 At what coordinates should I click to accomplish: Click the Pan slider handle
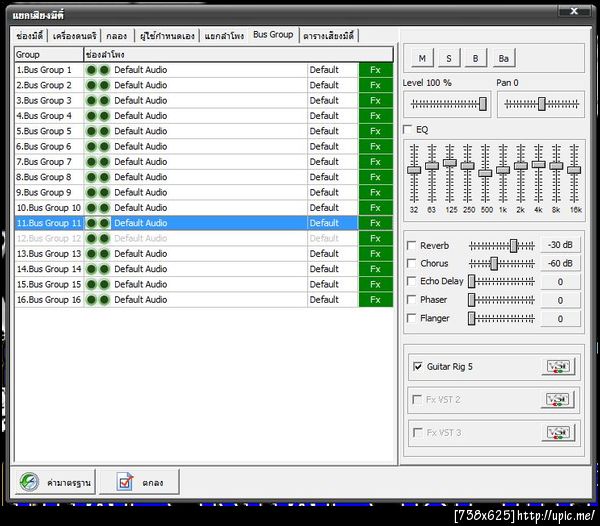tap(541, 104)
